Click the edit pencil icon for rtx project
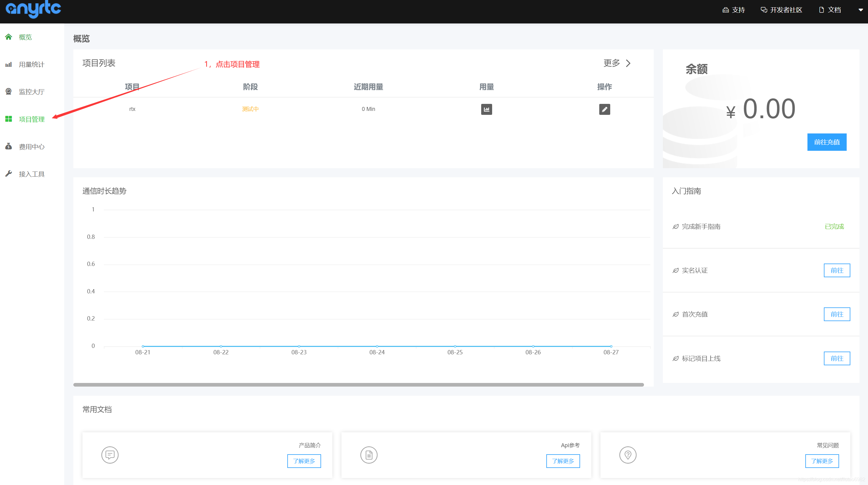Screen dimensions: 868x485 [604, 109]
